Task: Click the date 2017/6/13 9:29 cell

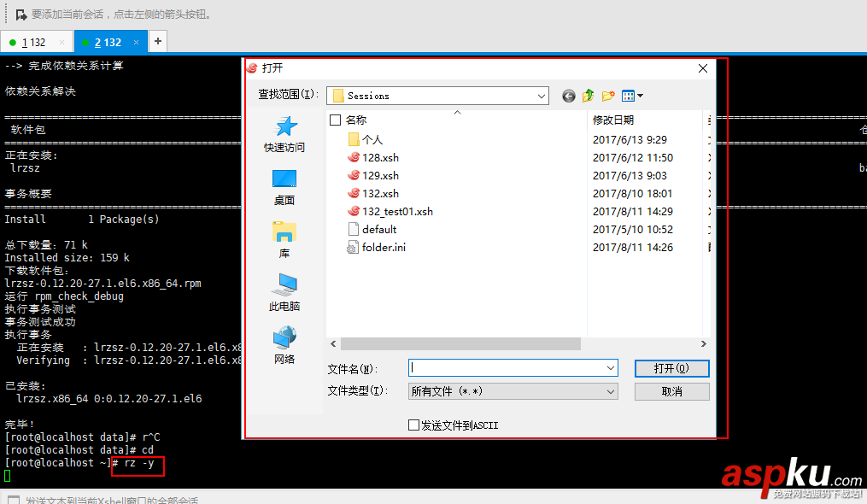Action: coord(630,139)
